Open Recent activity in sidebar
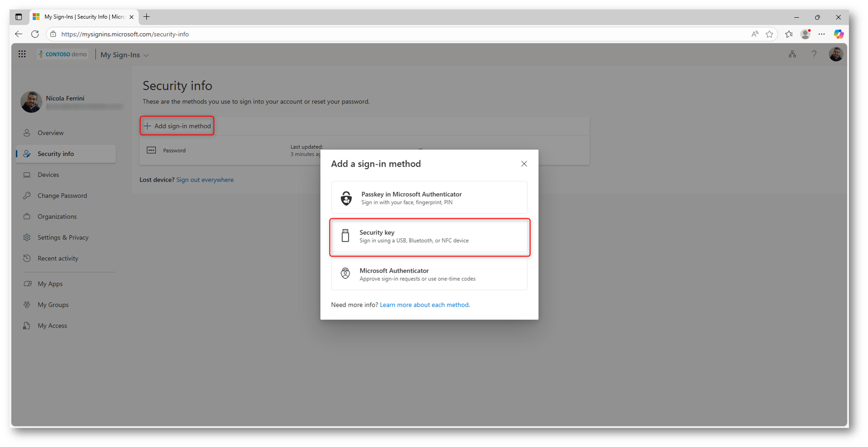 (58, 258)
